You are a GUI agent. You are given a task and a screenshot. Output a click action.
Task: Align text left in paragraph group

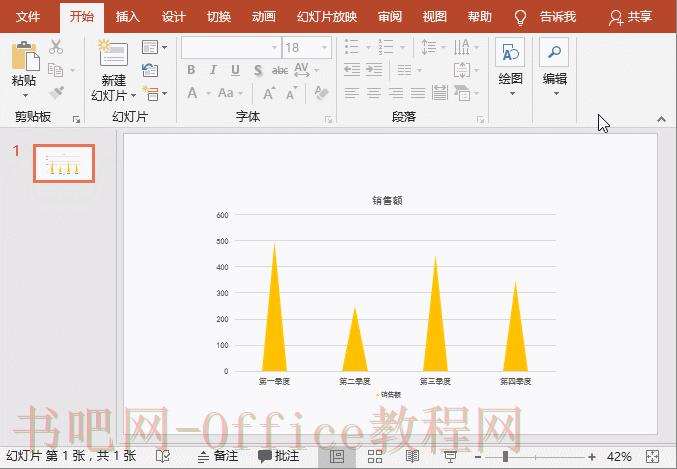coord(351,93)
